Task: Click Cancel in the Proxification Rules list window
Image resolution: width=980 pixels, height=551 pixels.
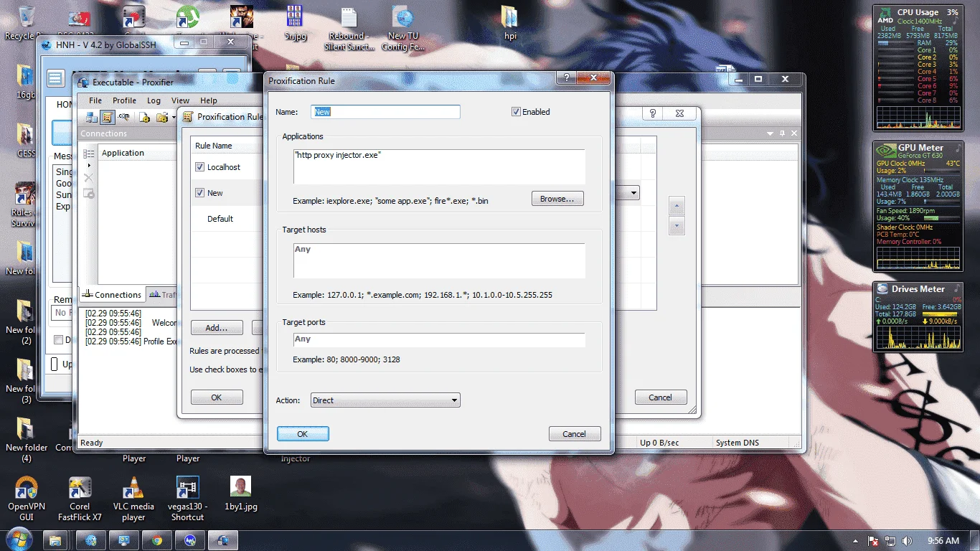Action: point(661,397)
